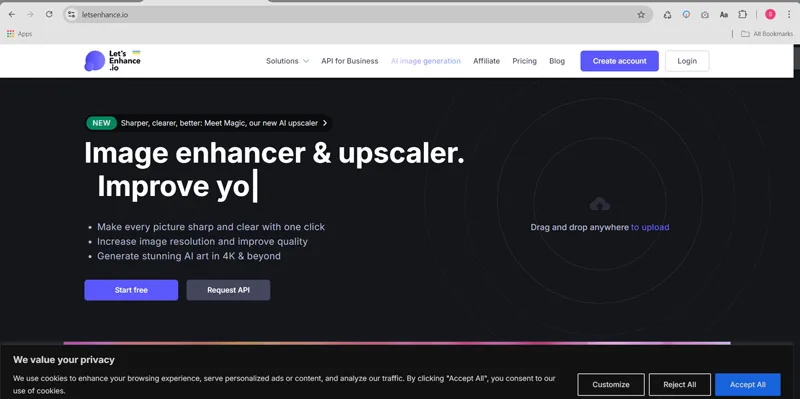
Task: Bookmark this page with the star icon
Action: [x=641, y=15]
